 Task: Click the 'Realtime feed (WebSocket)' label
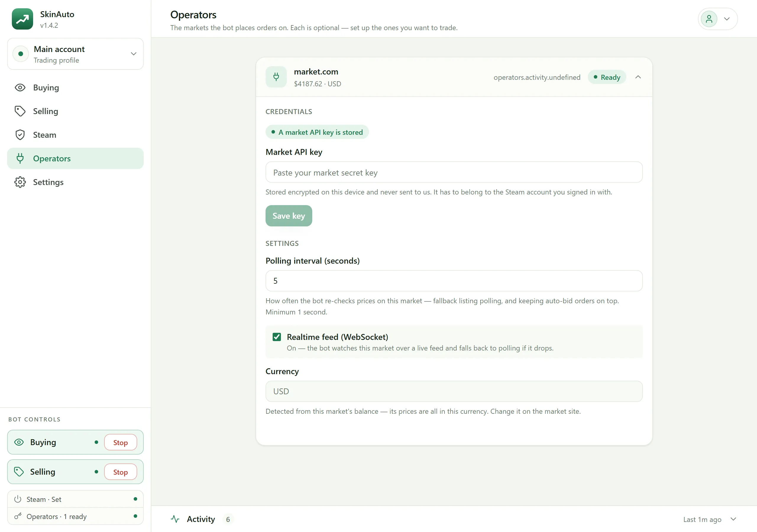[337, 337]
